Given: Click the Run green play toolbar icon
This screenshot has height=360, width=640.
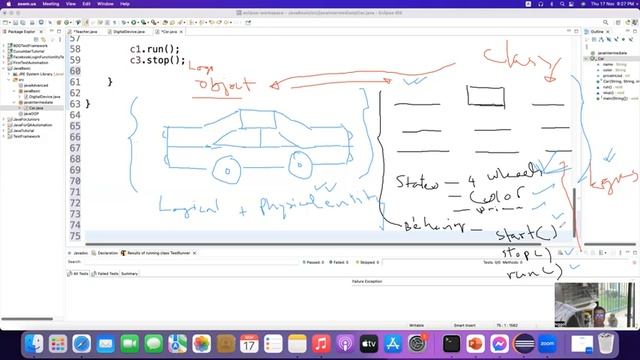Looking at the screenshot, I should (x=133, y=22).
